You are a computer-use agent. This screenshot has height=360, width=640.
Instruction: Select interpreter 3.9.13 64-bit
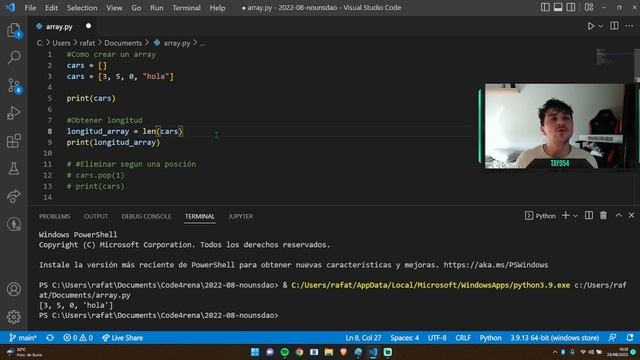[x=554, y=338]
